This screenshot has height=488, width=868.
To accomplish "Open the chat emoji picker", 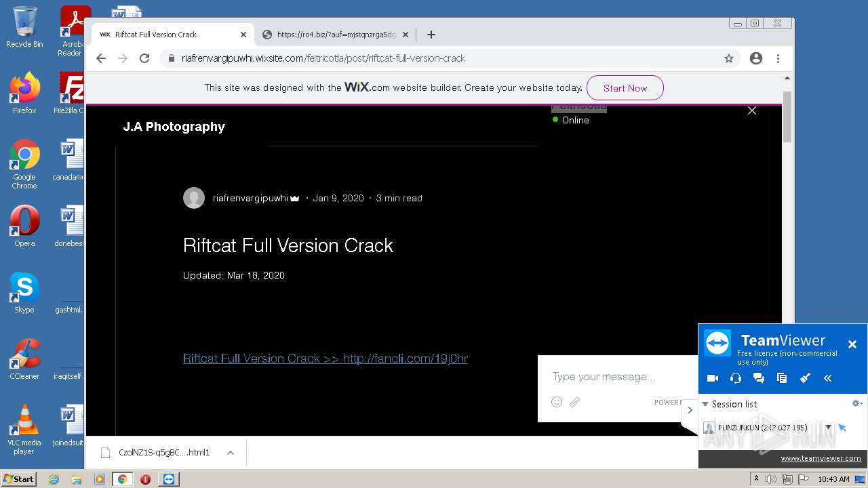I will [557, 402].
